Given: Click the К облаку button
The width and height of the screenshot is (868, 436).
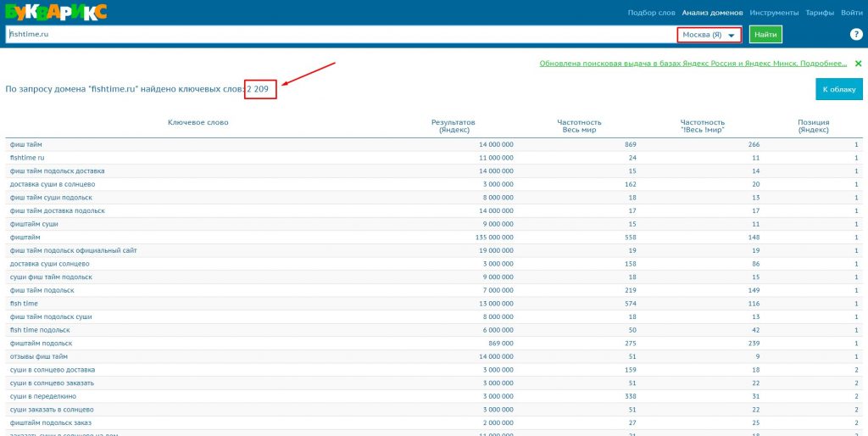Looking at the screenshot, I should [838, 89].
